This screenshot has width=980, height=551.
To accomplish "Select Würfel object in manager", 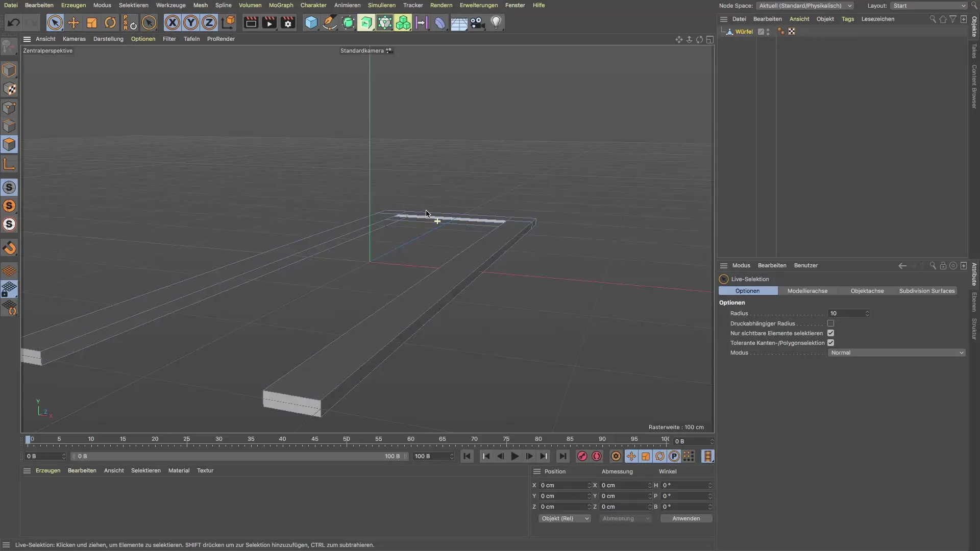I will click(x=744, y=32).
